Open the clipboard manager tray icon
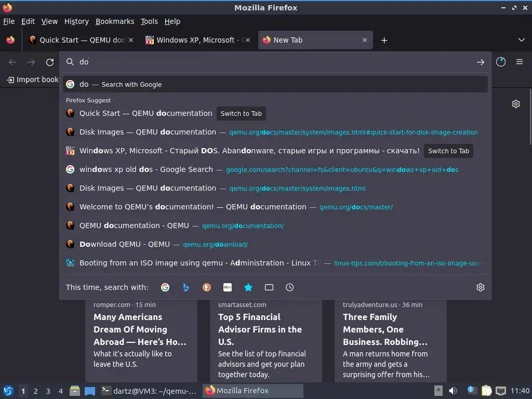This screenshot has height=399, width=532. (x=486, y=391)
